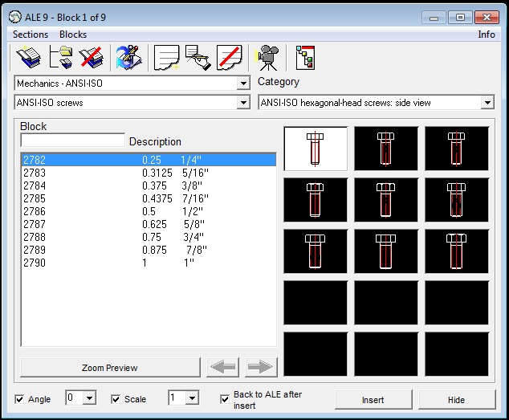Open the Sections menu

(31, 35)
